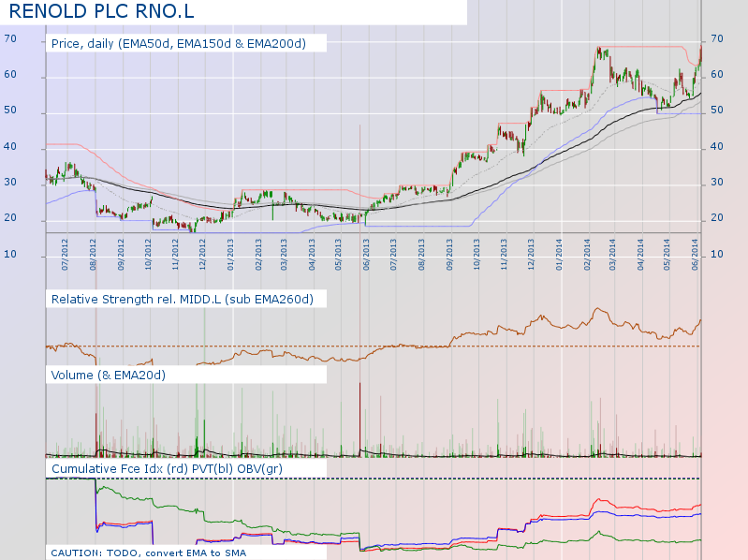The width and height of the screenshot is (748, 560).
Task: Select the 12/2013 date axis label
Action: click(x=531, y=255)
